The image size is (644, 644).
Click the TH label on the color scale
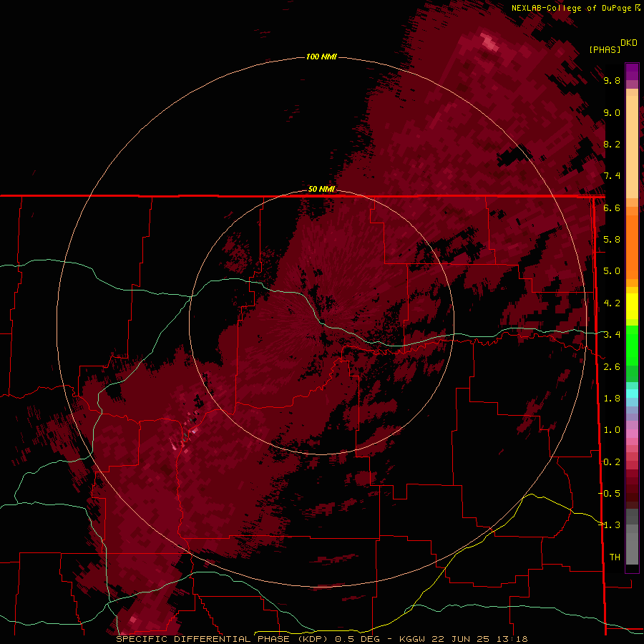click(x=615, y=557)
